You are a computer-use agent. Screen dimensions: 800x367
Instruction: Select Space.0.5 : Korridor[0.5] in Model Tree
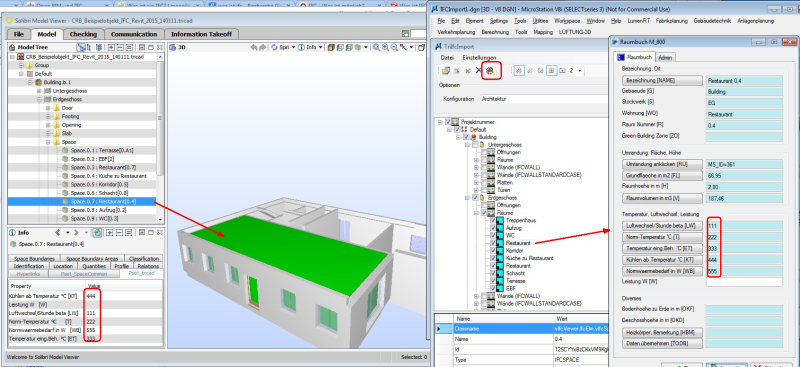tap(99, 184)
